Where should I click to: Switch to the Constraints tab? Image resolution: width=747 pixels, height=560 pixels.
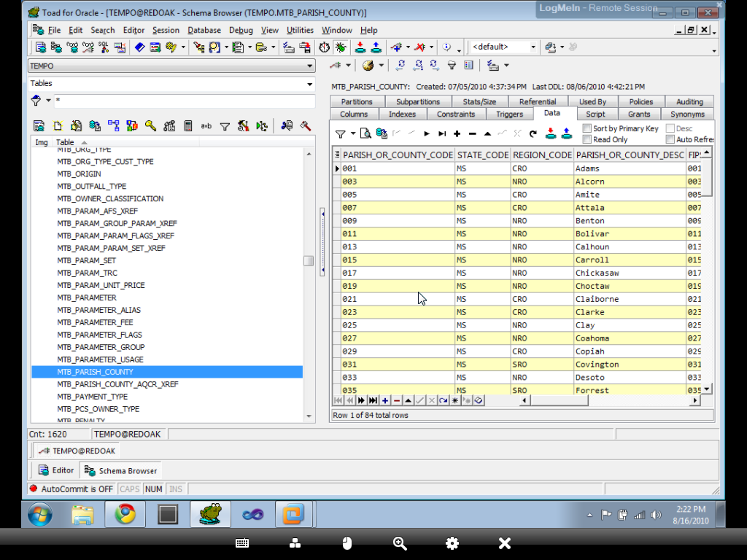tap(456, 114)
